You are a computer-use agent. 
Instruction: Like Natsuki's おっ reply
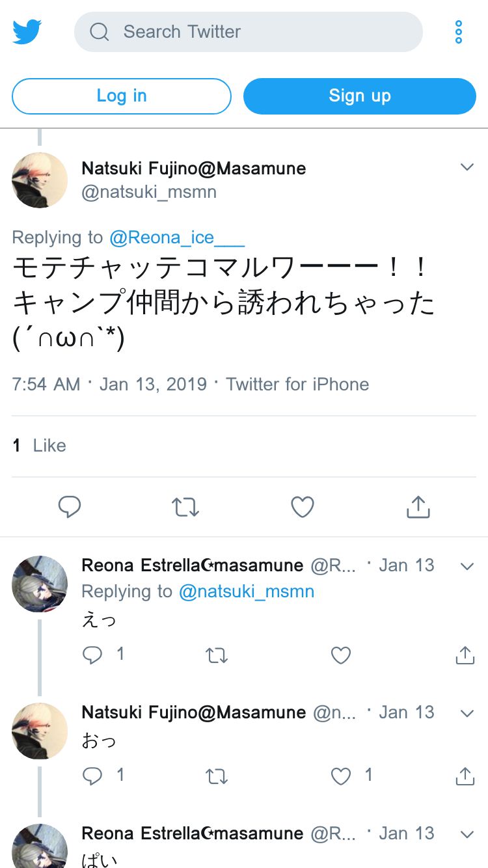tap(341, 776)
